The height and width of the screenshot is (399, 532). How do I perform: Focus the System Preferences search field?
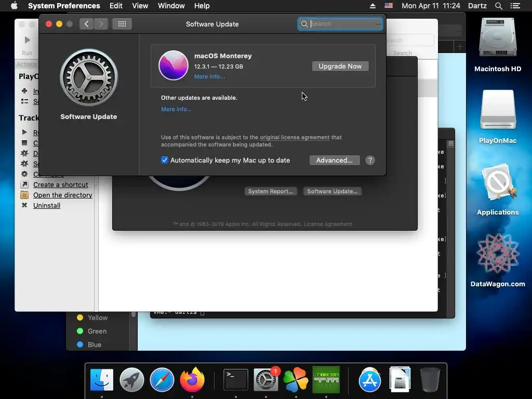(340, 24)
